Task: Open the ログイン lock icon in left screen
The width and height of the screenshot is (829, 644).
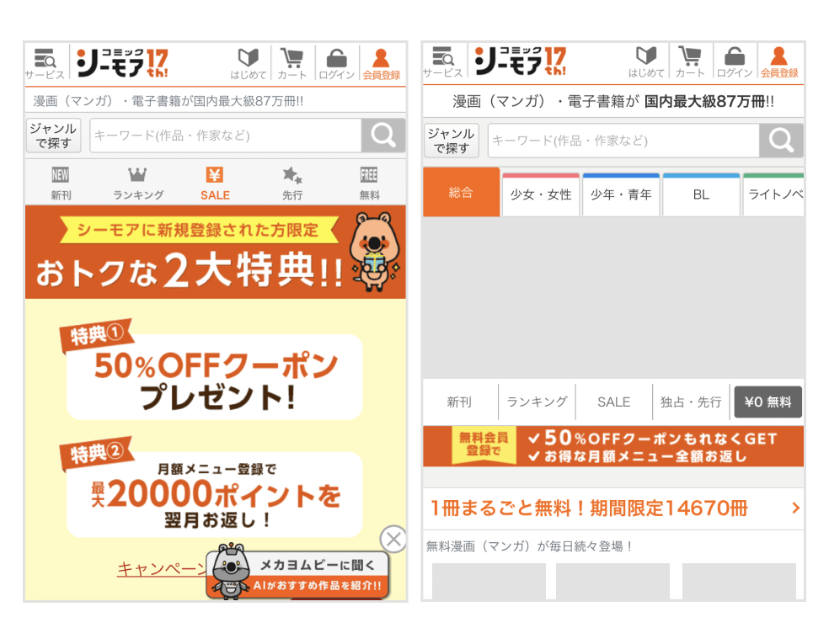Action: (337, 64)
